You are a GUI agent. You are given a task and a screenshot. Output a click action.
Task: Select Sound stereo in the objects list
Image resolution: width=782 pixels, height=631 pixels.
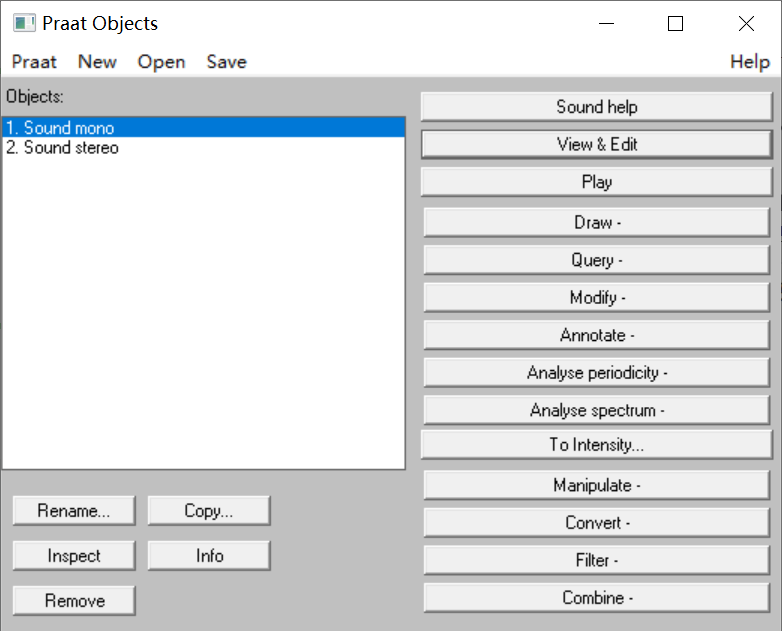tap(62, 148)
